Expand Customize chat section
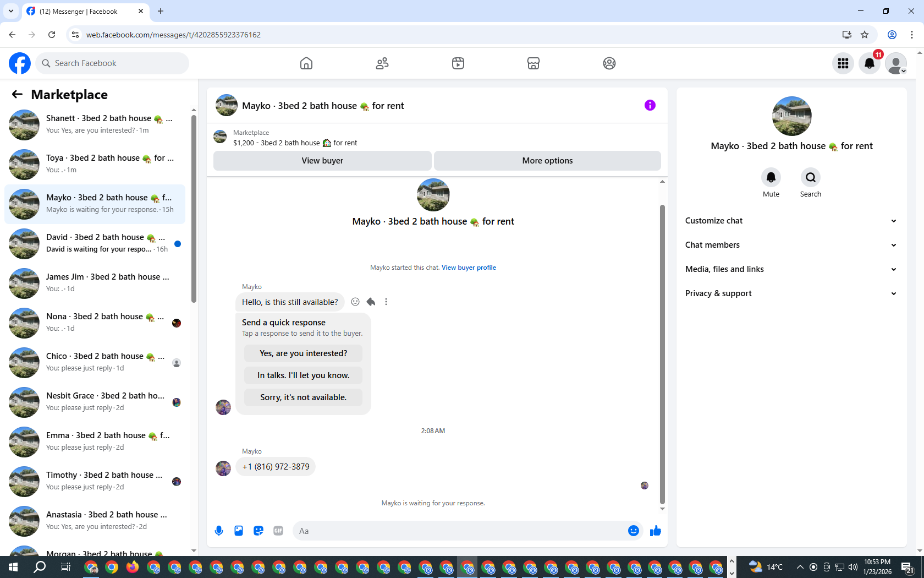This screenshot has width=924, height=578. (x=791, y=221)
